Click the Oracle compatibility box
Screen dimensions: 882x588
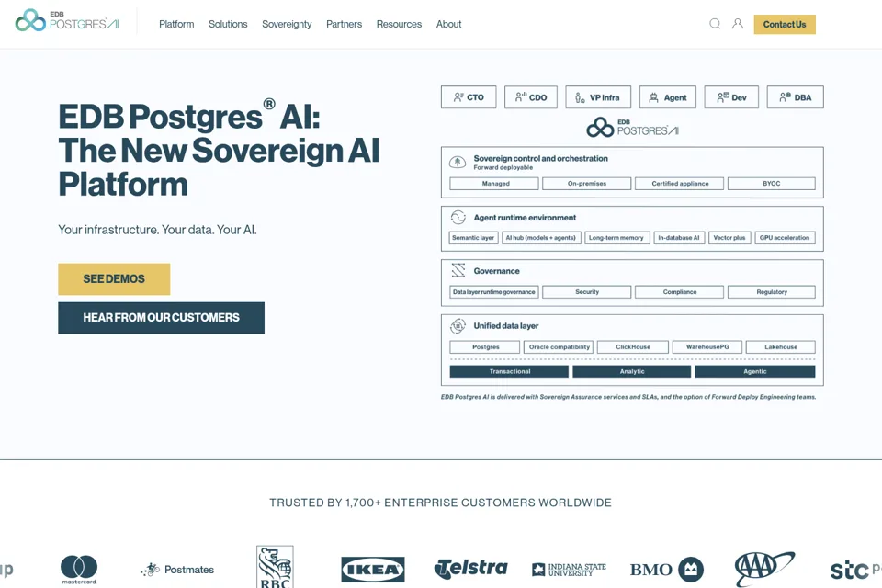[x=559, y=347]
